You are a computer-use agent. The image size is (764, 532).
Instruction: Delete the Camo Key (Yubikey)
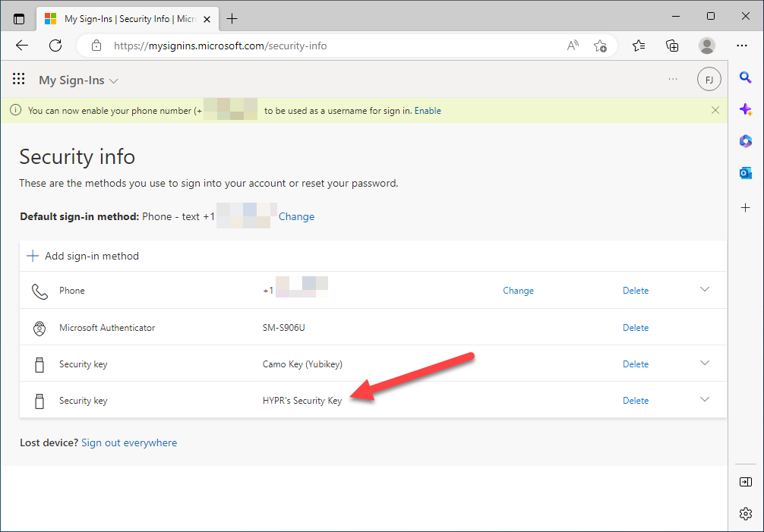[x=636, y=364]
